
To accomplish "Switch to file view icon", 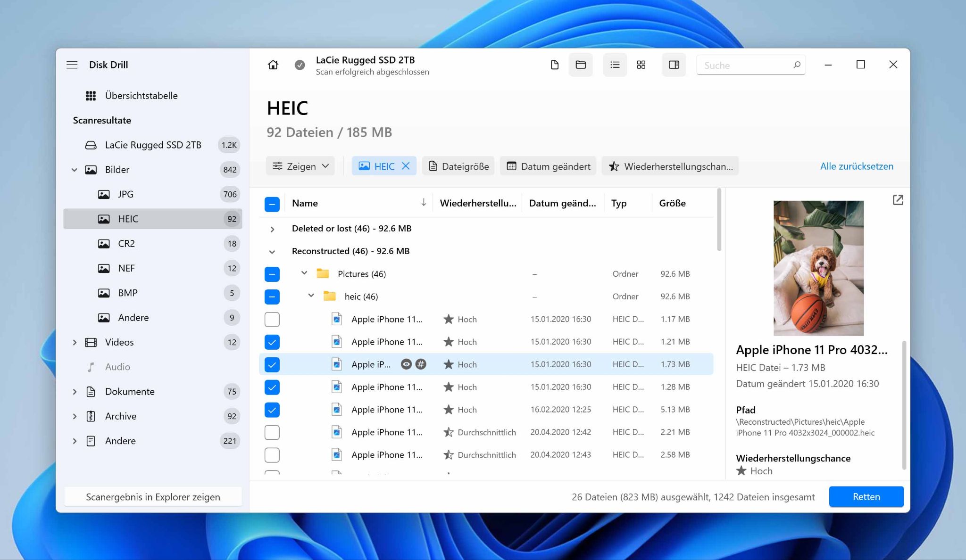I will tap(555, 65).
